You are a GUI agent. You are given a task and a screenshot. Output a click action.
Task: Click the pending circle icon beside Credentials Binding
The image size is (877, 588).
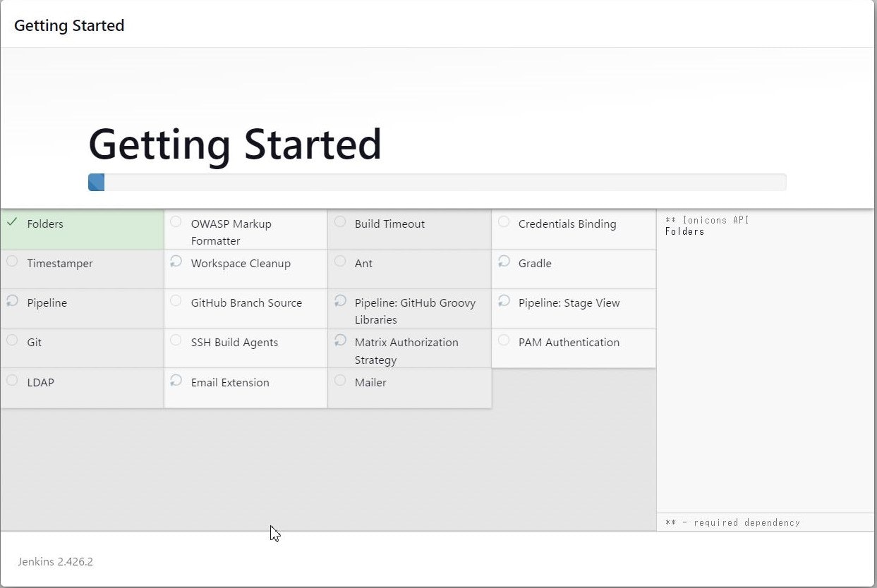point(503,221)
